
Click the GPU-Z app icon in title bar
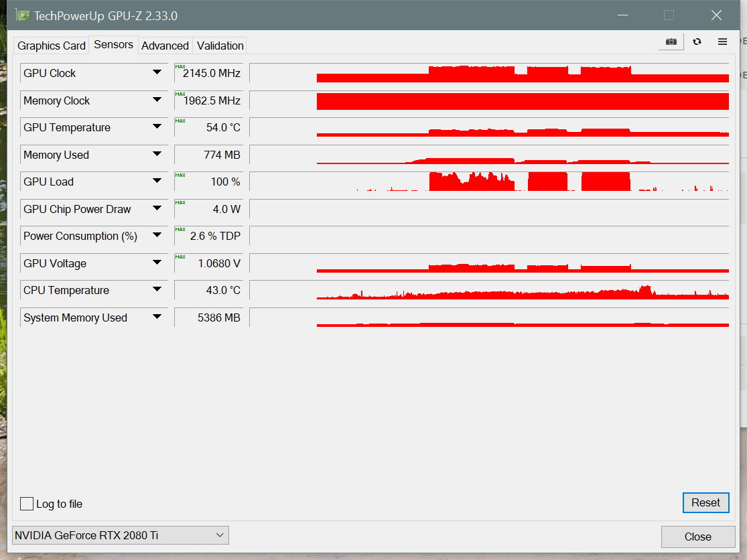point(22,15)
